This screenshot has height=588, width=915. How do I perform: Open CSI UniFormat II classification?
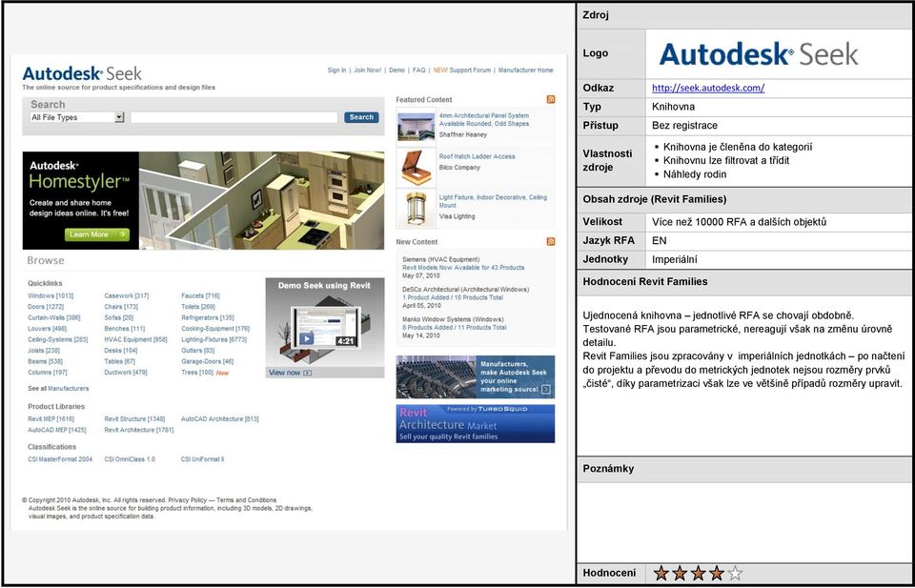pos(202,459)
